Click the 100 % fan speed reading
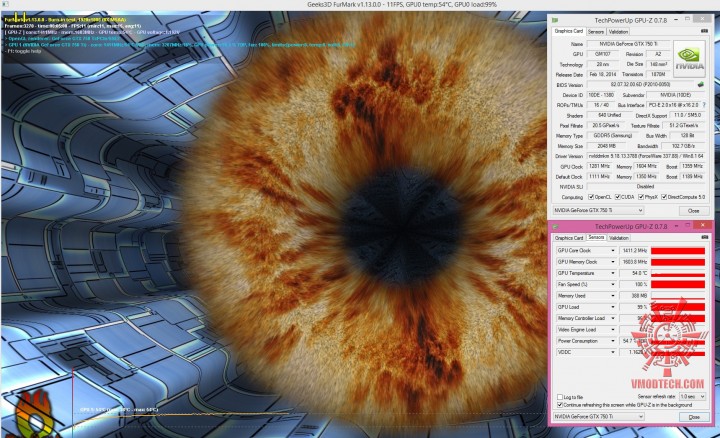This screenshot has width=720, height=438. pos(634,285)
